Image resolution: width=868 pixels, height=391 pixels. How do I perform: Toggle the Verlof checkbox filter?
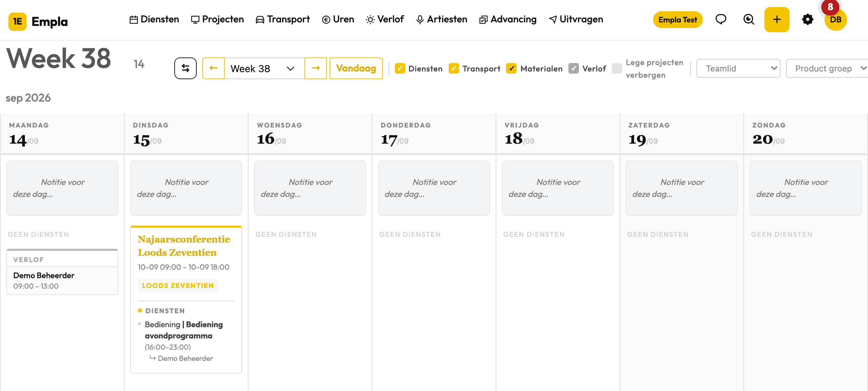point(574,68)
